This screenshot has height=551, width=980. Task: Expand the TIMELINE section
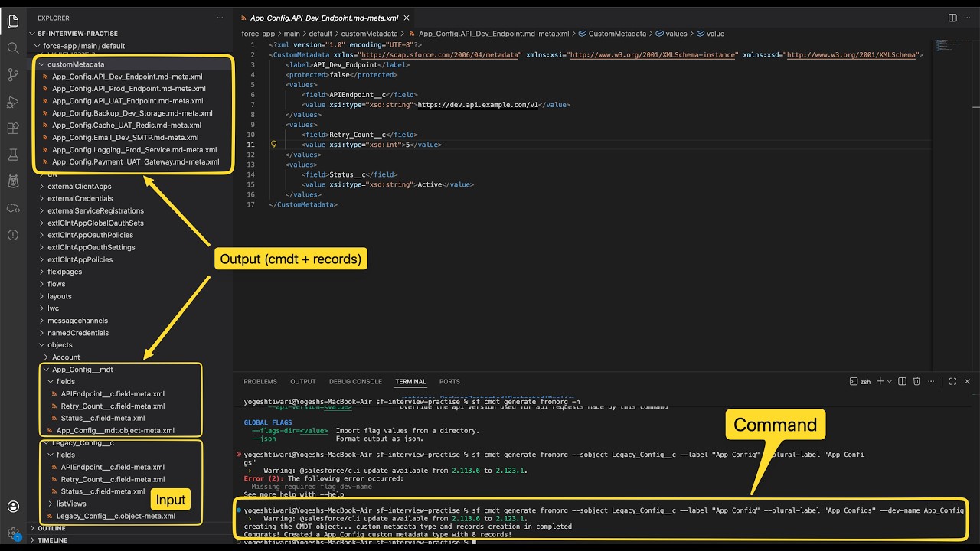(52, 540)
